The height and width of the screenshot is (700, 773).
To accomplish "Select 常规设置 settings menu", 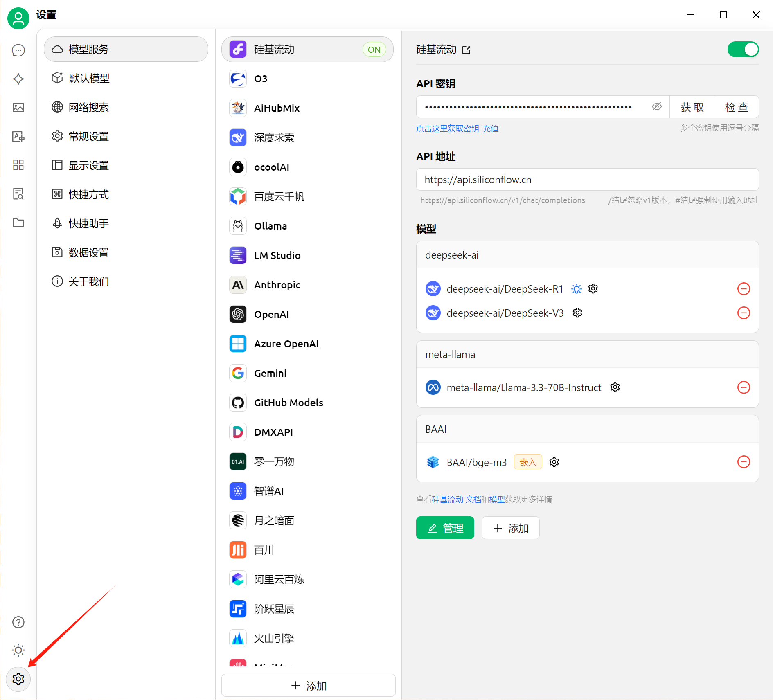I will [x=126, y=136].
